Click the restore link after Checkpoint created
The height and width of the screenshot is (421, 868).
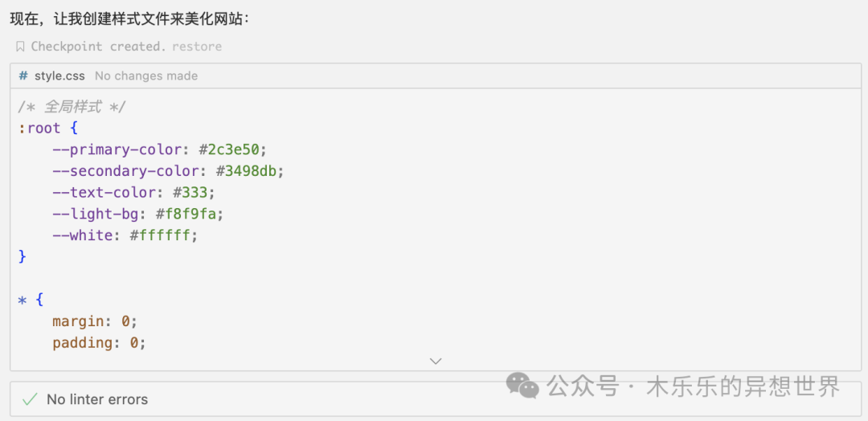tap(197, 47)
